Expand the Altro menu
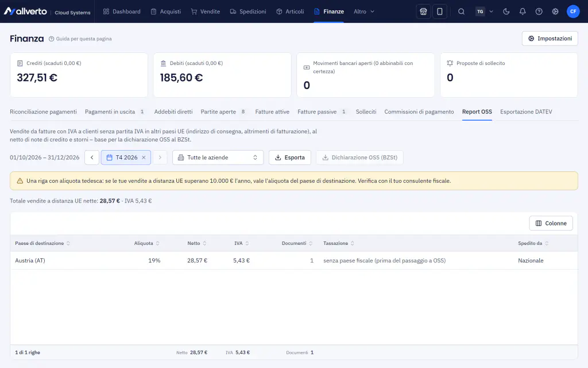 click(363, 11)
